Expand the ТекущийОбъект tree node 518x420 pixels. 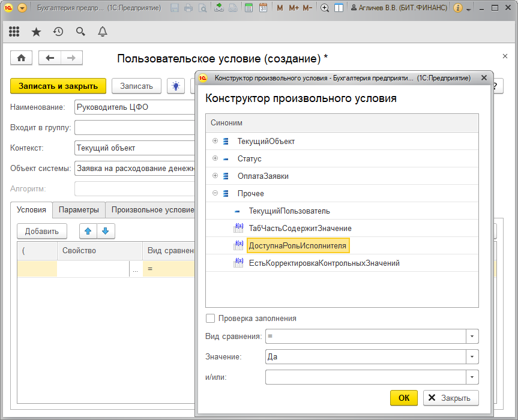tap(215, 141)
